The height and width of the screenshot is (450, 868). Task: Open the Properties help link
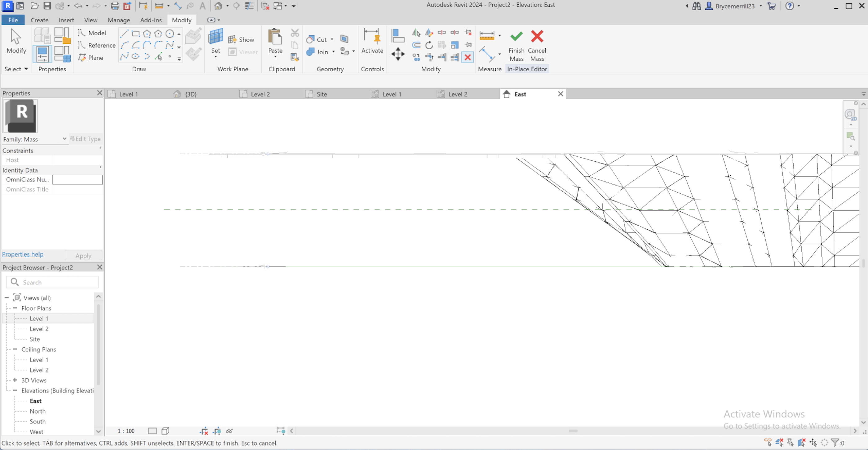click(23, 254)
